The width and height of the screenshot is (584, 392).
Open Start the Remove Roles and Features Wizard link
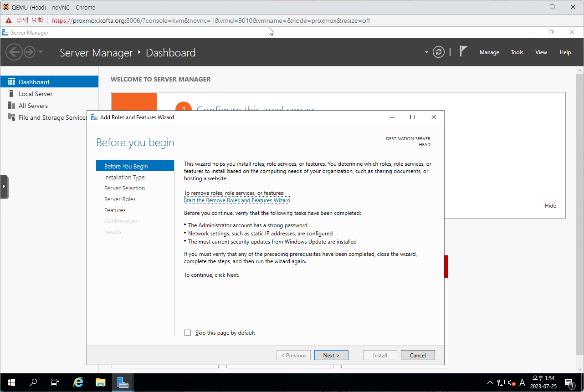pos(237,200)
